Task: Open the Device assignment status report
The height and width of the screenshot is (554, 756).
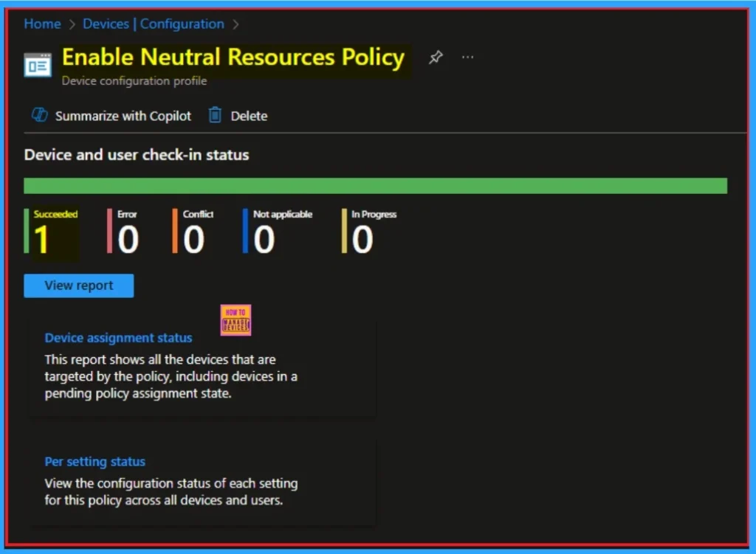Action: coord(118,337)
